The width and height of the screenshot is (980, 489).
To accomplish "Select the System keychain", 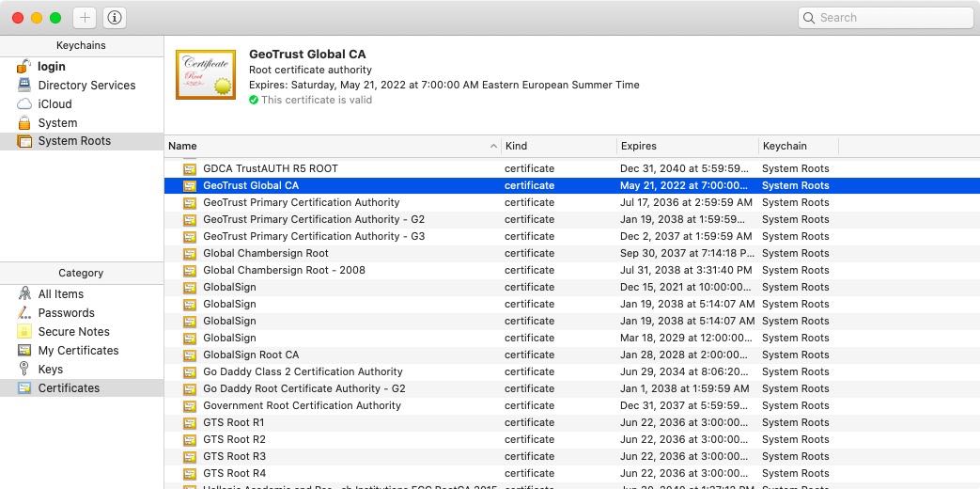I will (x=82, y=122).
